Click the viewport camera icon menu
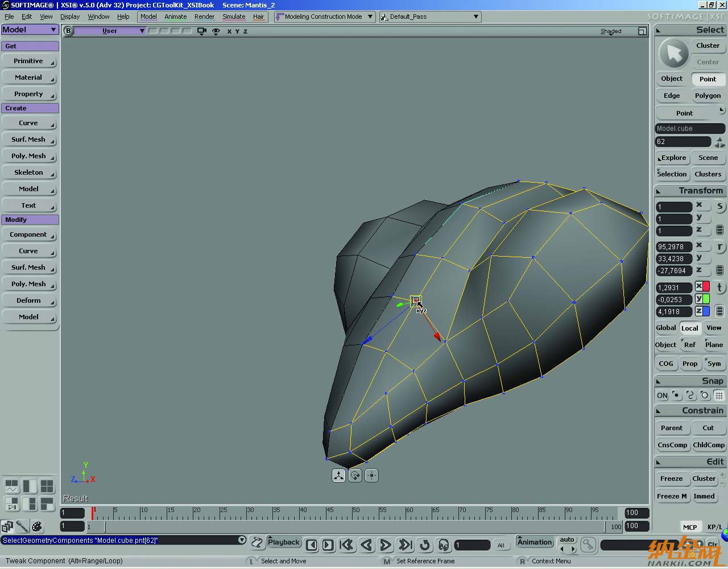Screen dimensions: 728x569 point(201,31)
